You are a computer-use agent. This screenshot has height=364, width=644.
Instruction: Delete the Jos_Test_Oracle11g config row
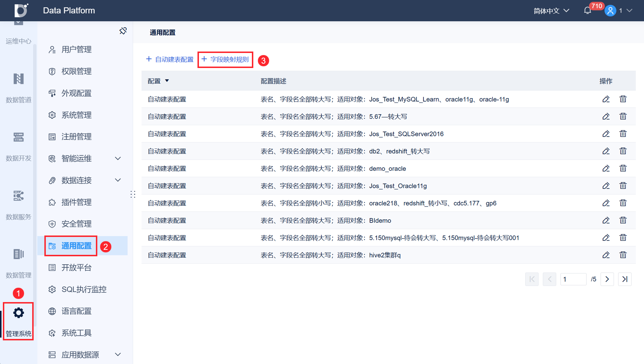point(623,186)
